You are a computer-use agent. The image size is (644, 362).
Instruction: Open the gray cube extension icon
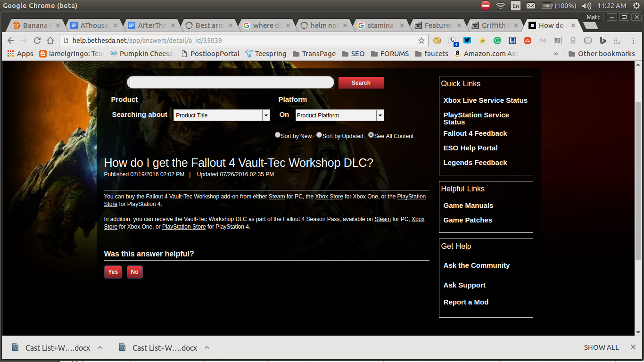click(x=588, y=41)
